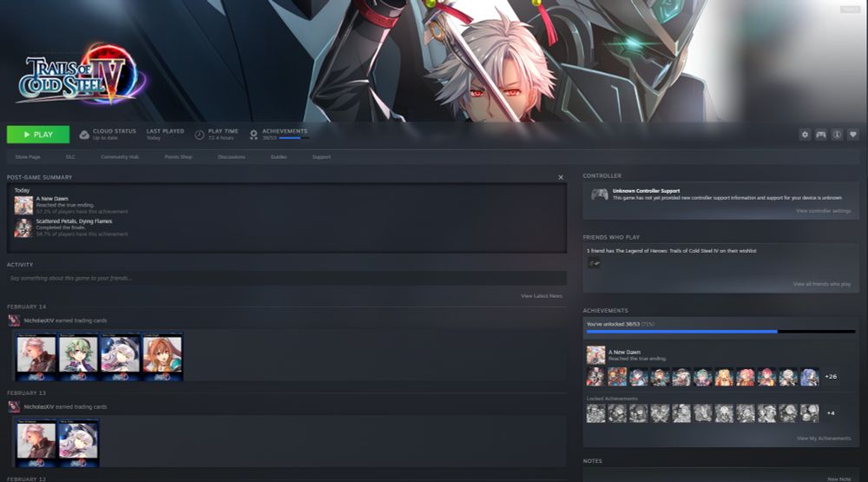This screenshot has width=868, height=482.
Task: Click the blue 71% achievements progress bar
Action: (720, 332)
